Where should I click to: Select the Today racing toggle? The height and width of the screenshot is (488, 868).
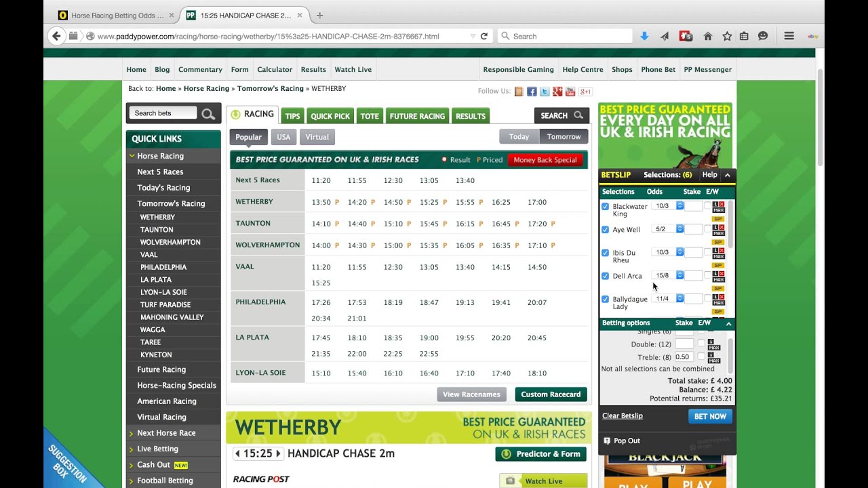tap(519, 136)
